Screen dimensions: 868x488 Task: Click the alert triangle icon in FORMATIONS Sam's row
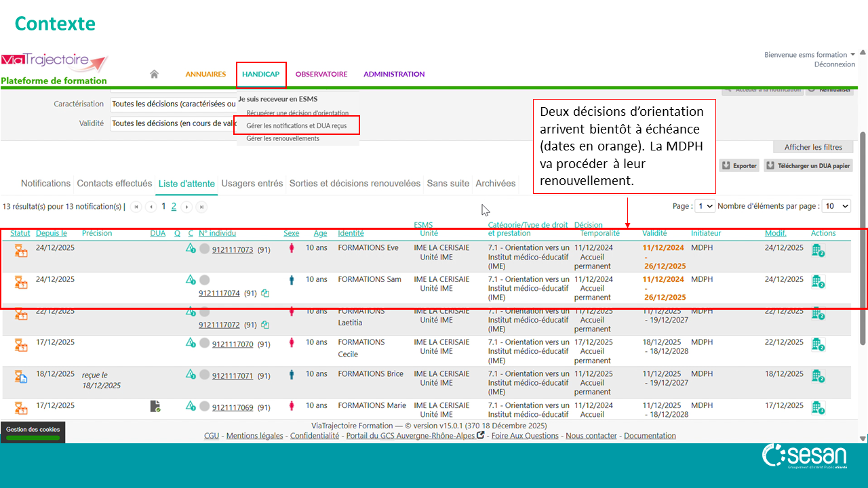191,280
